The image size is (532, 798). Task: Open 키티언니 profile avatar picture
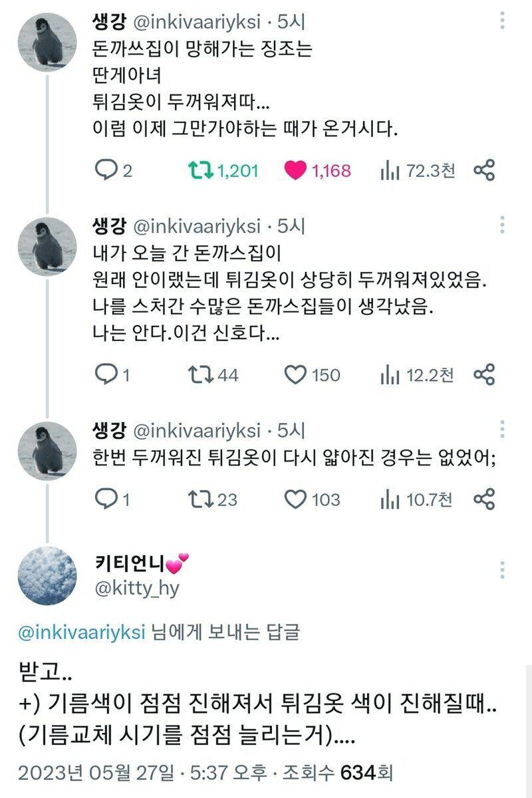47,576
